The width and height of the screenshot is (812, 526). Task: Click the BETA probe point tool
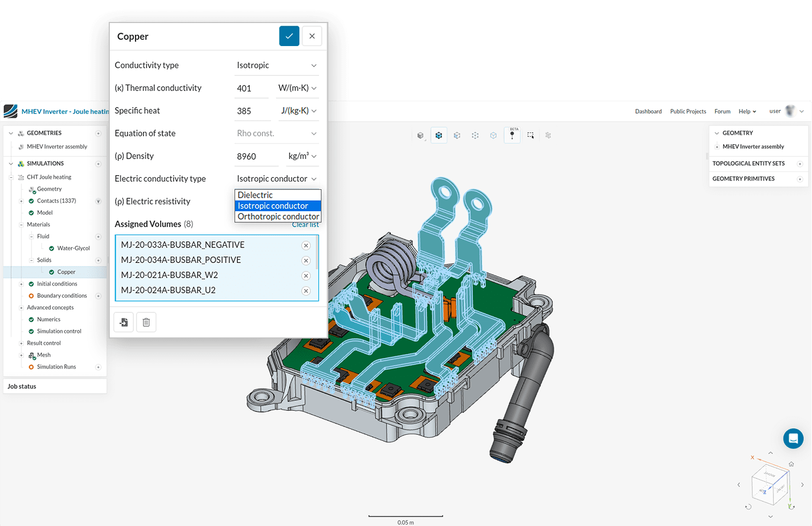tap(512, 136)
